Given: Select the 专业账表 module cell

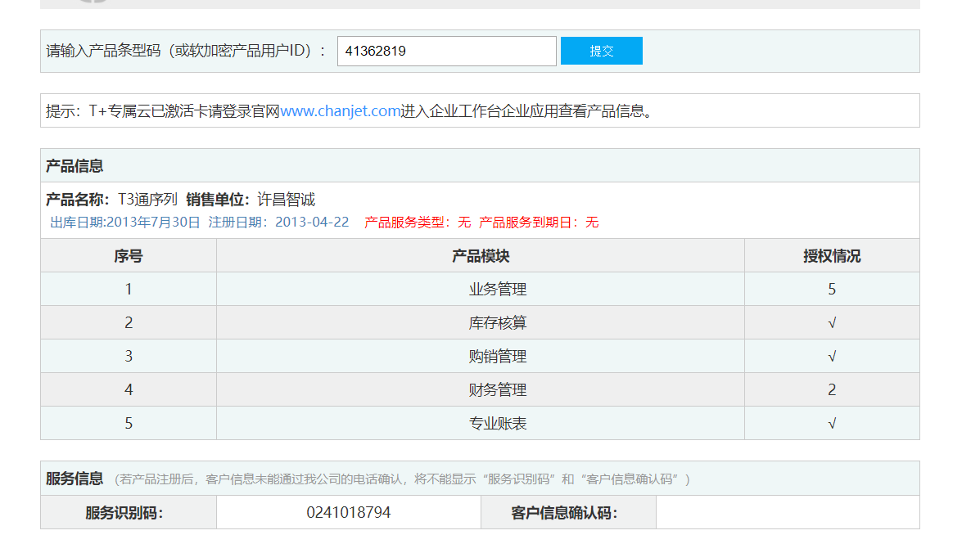Looking at the screenshot, I should [481, 423].
